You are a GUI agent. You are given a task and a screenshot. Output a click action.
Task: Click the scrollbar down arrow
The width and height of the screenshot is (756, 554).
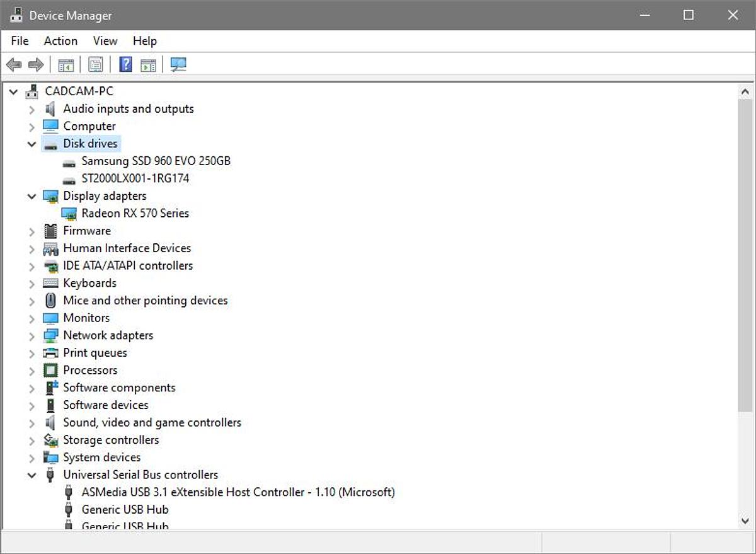coord(745,521)
